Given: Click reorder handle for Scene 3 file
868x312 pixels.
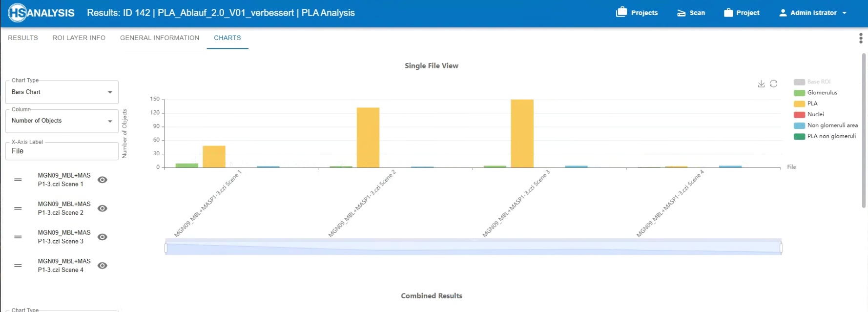Looking at the screenshot, I should [18, 237].
